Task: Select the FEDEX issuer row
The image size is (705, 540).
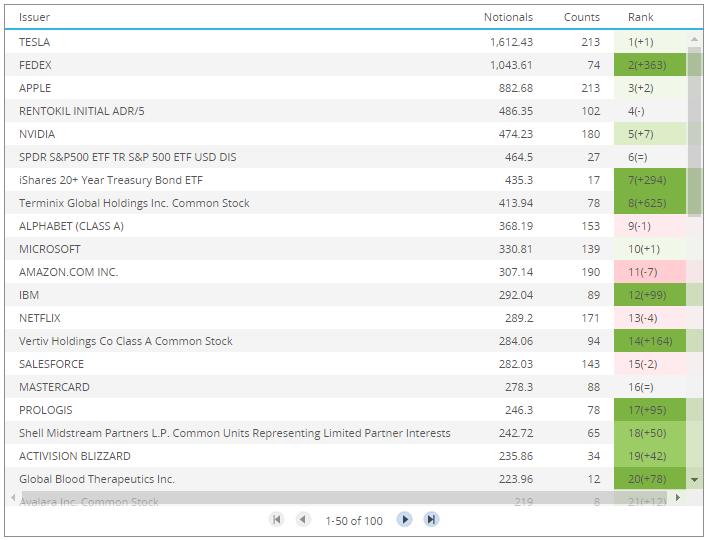Action: tap(346, 65)
